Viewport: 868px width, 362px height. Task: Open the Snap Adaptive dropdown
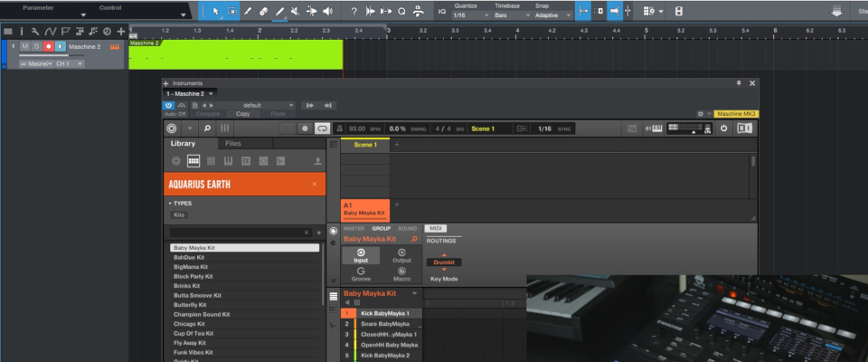[x=552, y=15]
